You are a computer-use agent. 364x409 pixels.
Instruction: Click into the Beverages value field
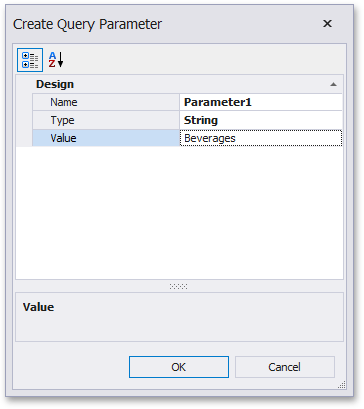(261, 138)
